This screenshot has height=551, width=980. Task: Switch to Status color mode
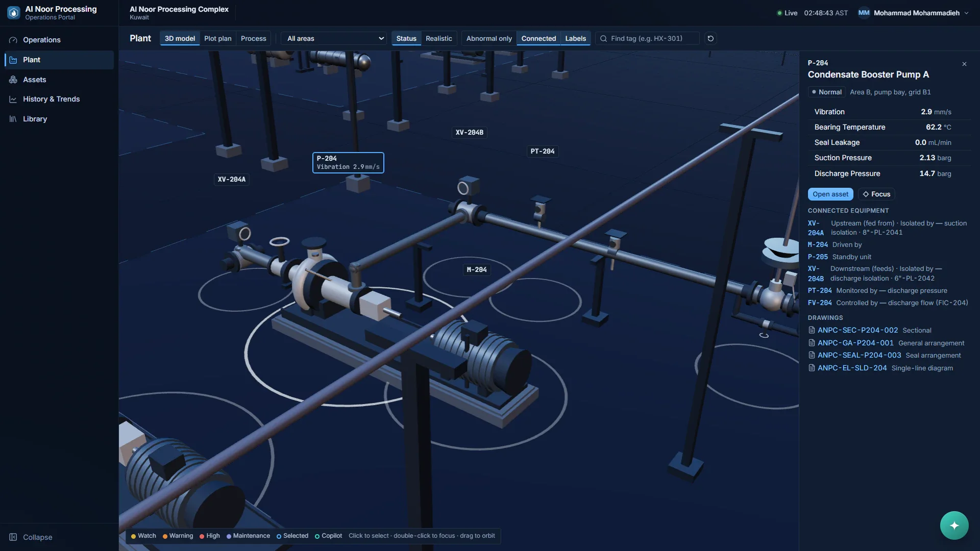pyautogui.click(x=406, y=38)
